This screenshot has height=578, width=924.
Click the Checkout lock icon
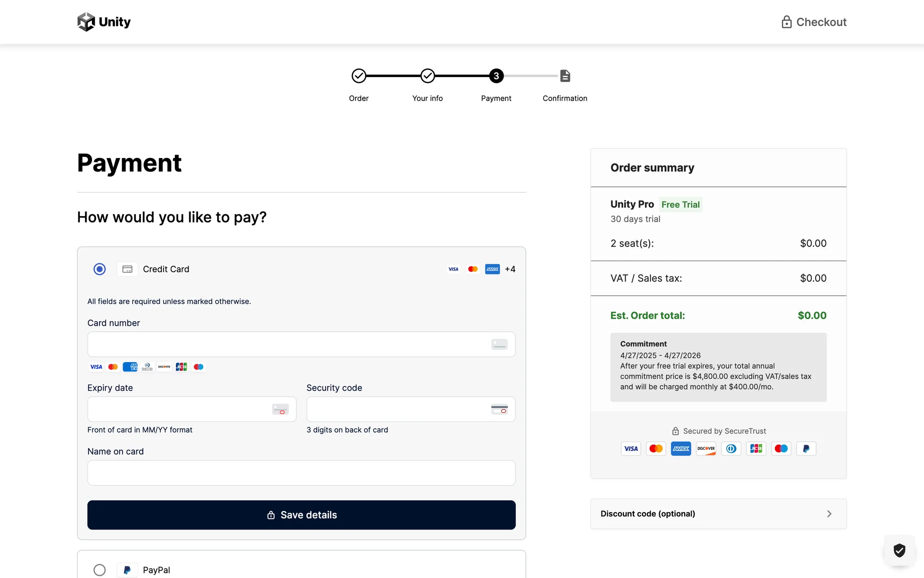pyautogui.click(x=786, y=22)
